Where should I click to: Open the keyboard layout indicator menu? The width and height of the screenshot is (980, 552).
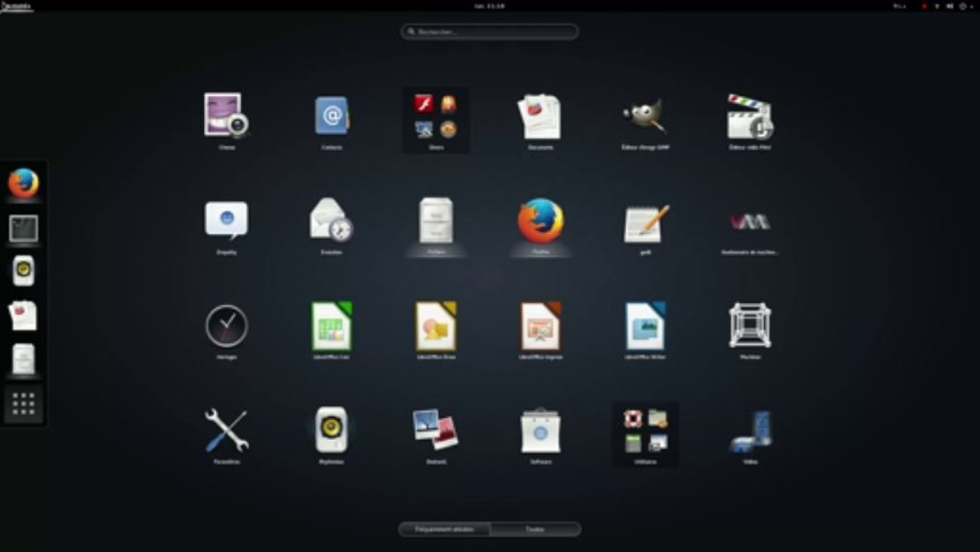[x=901, y=6]
